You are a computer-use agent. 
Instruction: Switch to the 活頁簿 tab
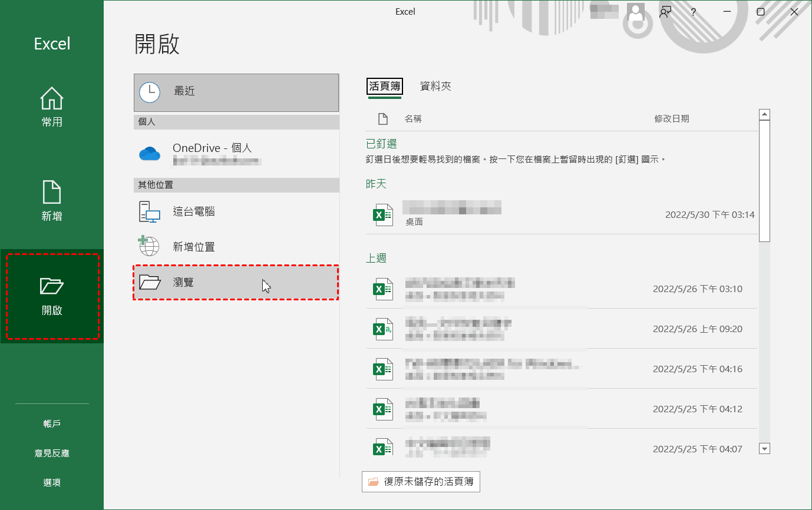[x=385, y=87]
